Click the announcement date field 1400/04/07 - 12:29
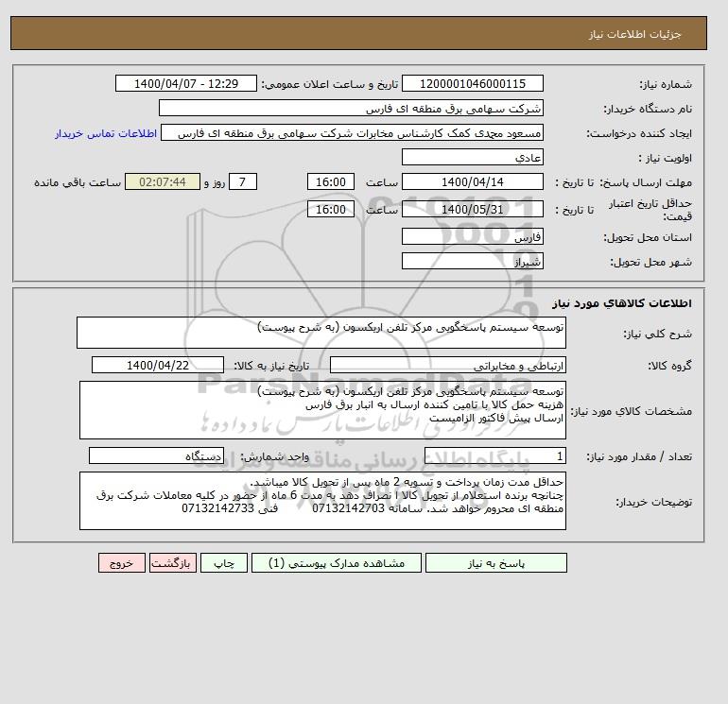 click(x=185, y=83)
